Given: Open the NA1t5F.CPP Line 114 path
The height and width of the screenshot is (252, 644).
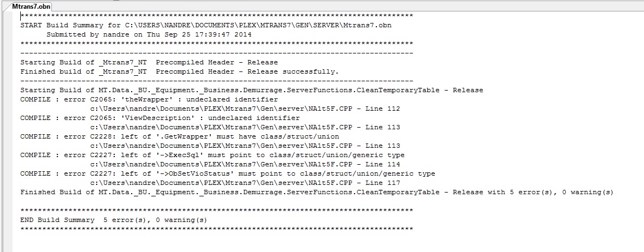Looking at the screenshot, I should [x=245, y=164].
